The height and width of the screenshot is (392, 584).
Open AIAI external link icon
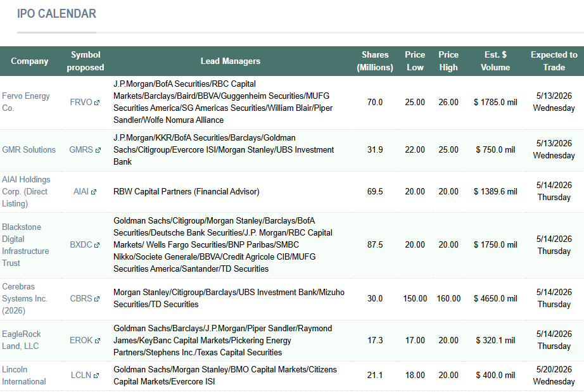click(x=94, y=192)
